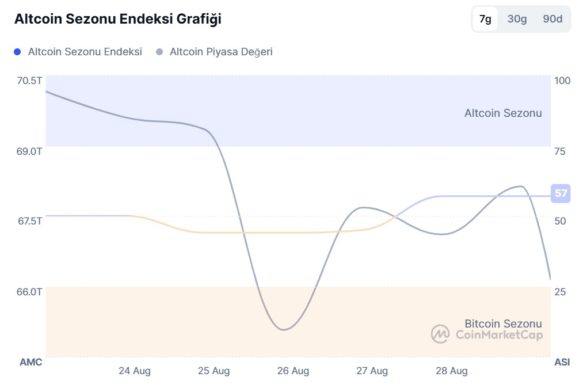The image size is (587, 392).
Task: Click the 27 Aug date label
Action: click(372, 371)
